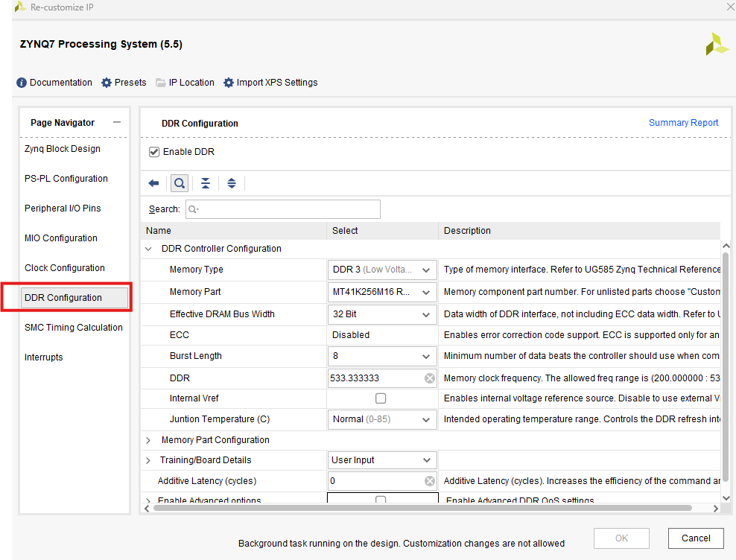Image resolution: width=736 pixels, height=560 pixels.
Task: Expand Enable Advanced options group
Action: tap(148, 500)
